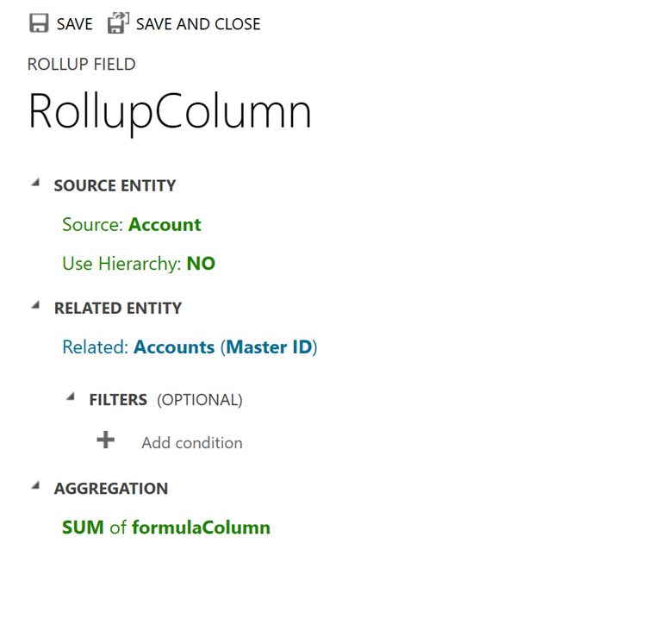Select the SOURCE ENTITY section header

pos(115,185)
